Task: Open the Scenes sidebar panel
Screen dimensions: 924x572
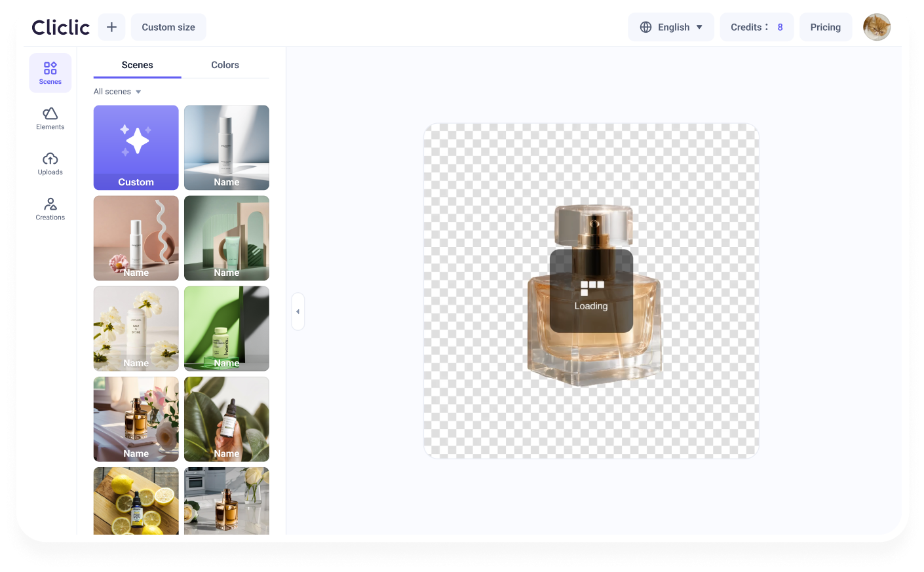Action: point(50,73)
